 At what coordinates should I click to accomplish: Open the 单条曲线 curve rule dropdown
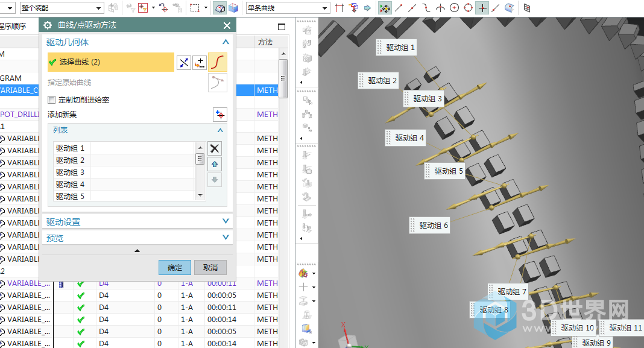coord(325,8)
